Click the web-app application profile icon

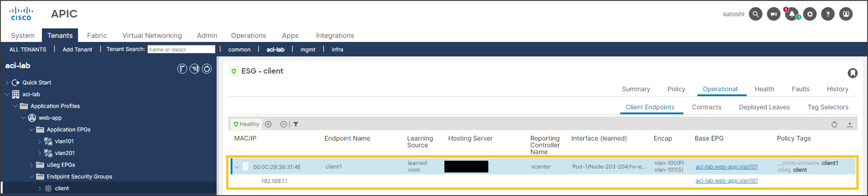[32, 118]
